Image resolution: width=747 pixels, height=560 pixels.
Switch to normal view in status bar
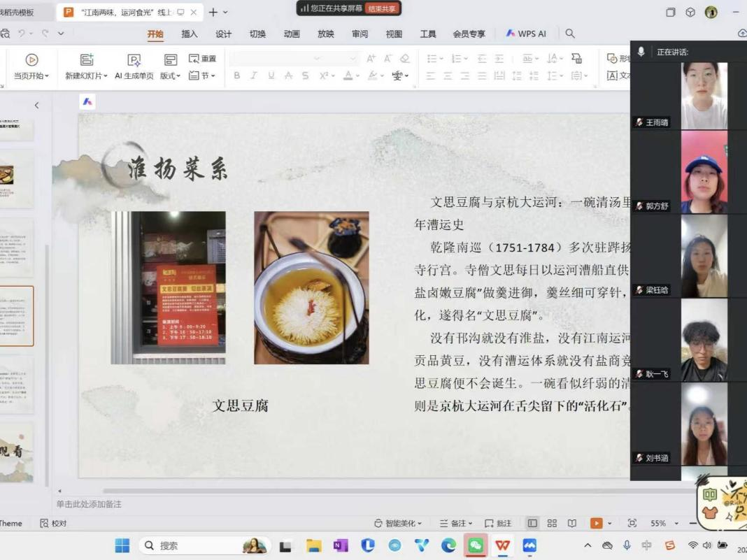pyautogui.click(x=532, y=523)
